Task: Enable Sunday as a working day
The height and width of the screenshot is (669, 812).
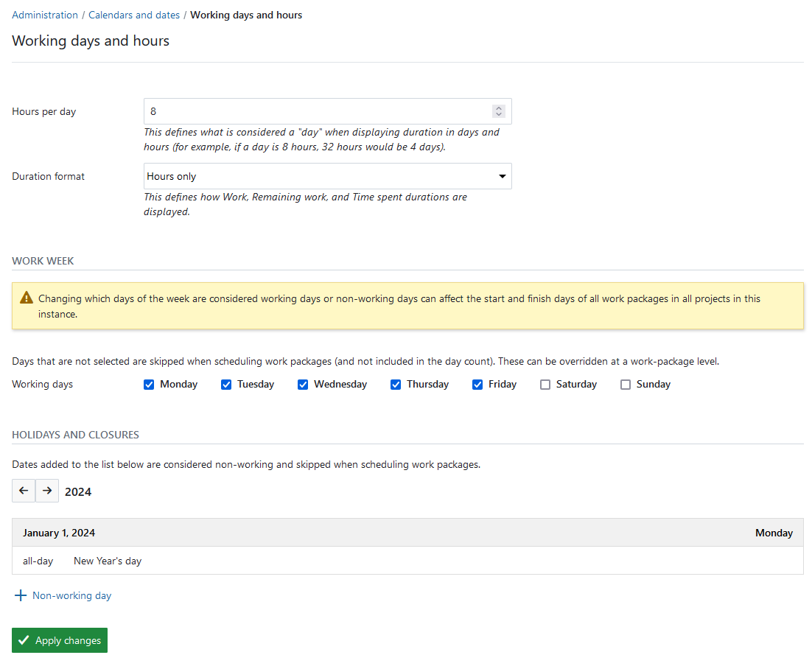Action: (625, 384)
